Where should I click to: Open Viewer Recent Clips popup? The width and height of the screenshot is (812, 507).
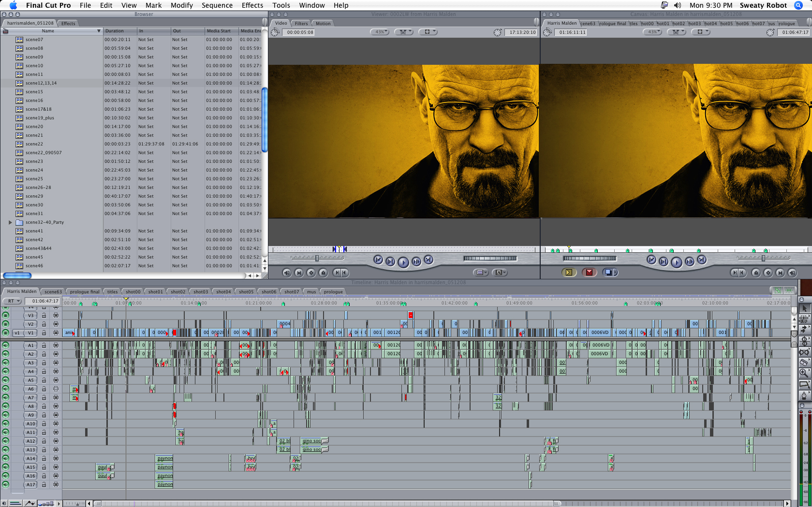click(x=480, y=273)
